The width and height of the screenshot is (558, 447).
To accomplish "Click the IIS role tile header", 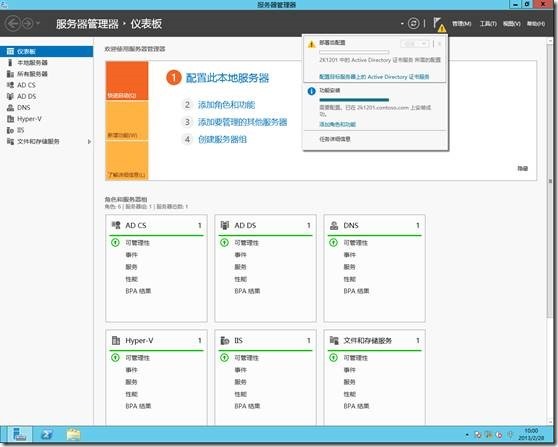I will (265, 341).
